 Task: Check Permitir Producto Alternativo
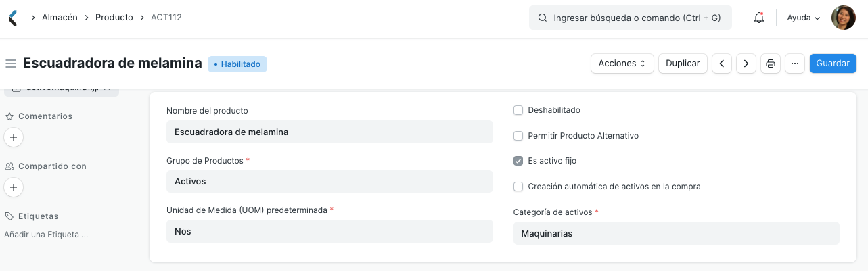518,136
